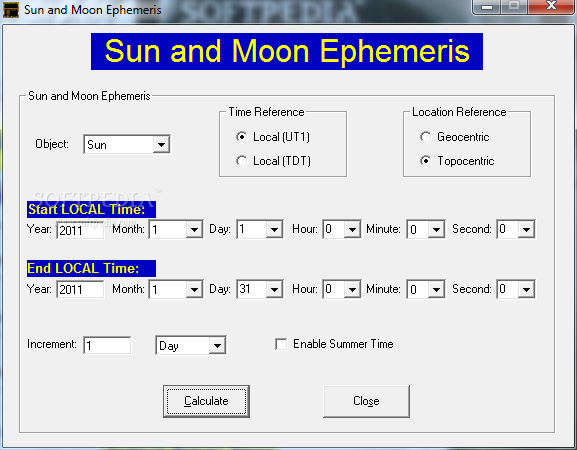This screenshot has height=450, width=577.
Task: Open End time Day dropdown showing 31
Action: tap(260, 289)
